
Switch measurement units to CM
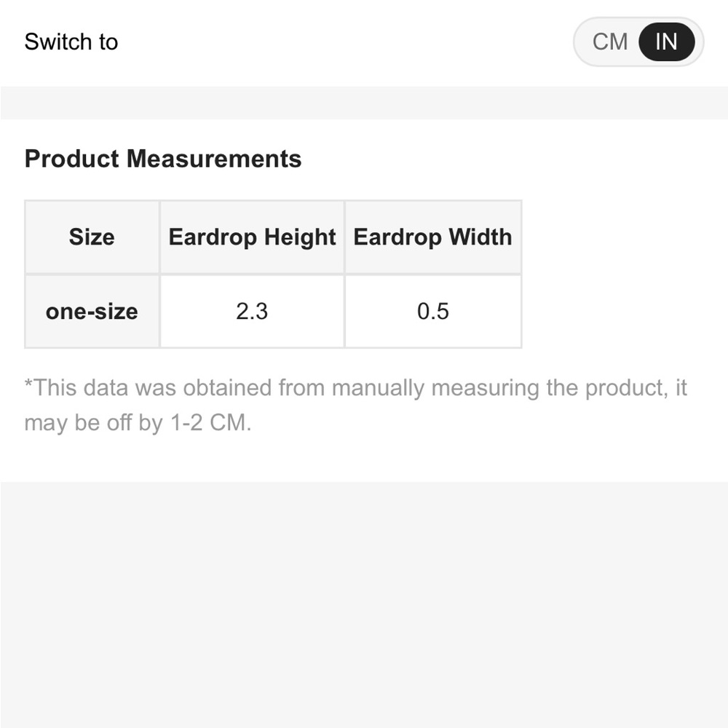coord(609,41)
